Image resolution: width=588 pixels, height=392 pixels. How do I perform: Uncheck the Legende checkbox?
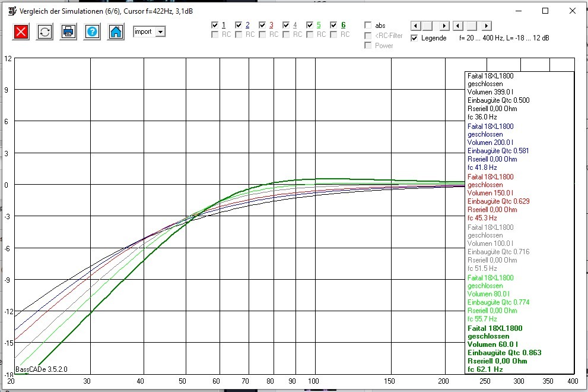tap(414, 38)
